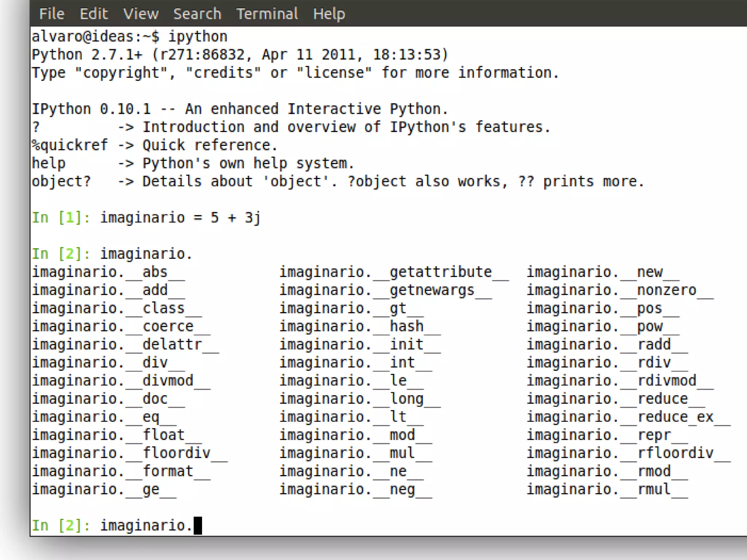This screenshot has width=747, height=560.
Task: Click the In [1] prompt label
Action: 60,218
